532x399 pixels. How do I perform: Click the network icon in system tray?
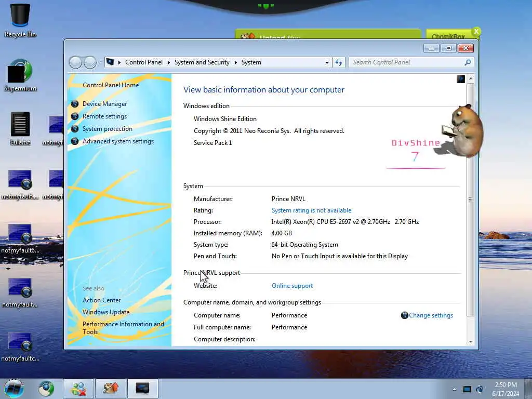pyautogui.click(x=480, y=389)
